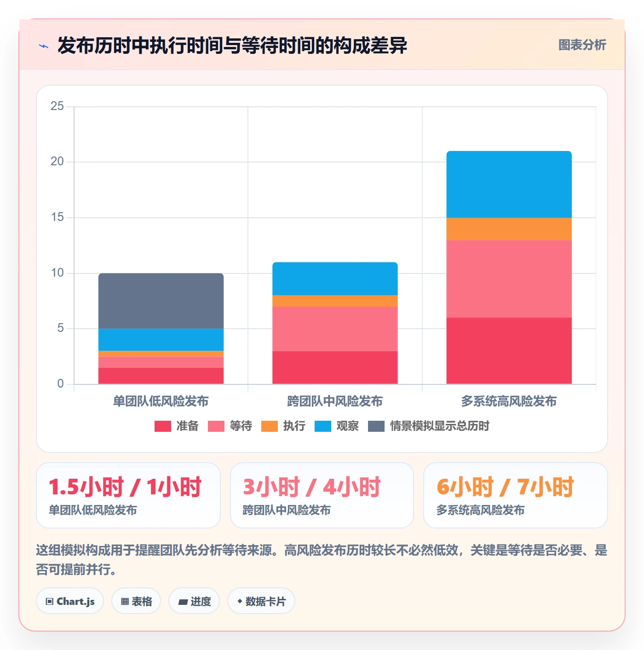Toggle the 准备 legend color swatch
This screenshot has width=644, height=650.
pyautogui.click(x=162, y=426)
